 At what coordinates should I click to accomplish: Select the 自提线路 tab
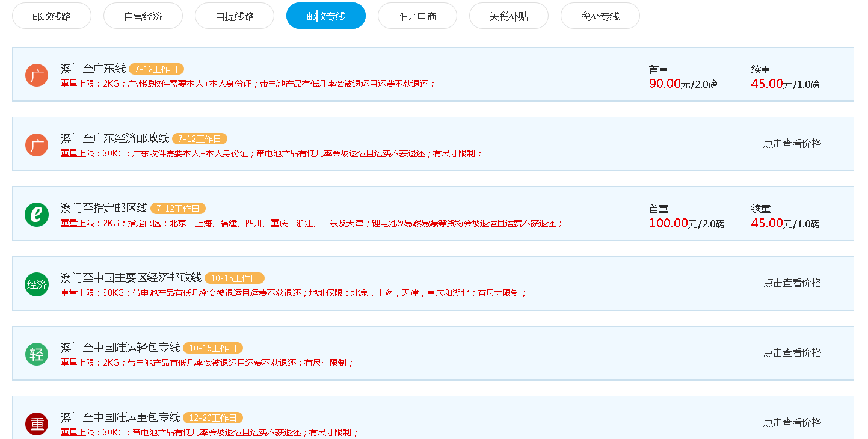coord(235,16)
